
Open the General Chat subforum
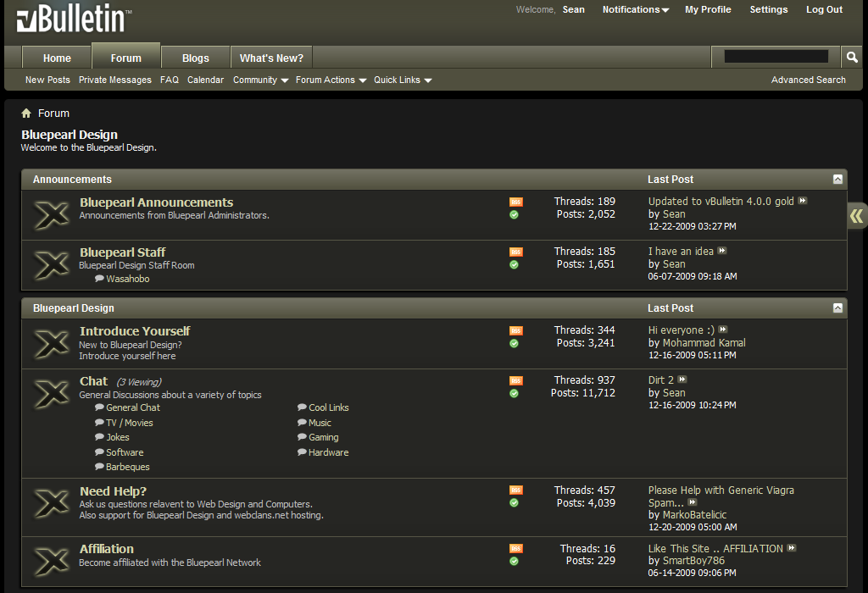133,407
